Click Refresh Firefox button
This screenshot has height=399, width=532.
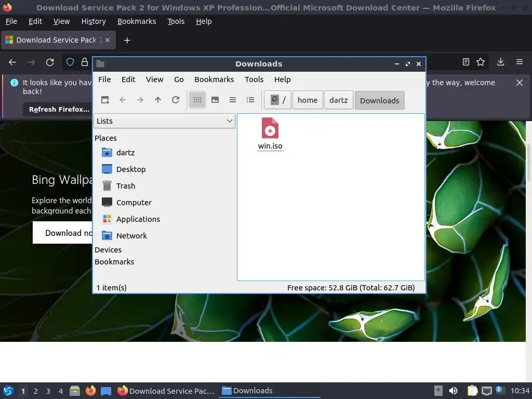pyautogui.click(x=59, y=109)
